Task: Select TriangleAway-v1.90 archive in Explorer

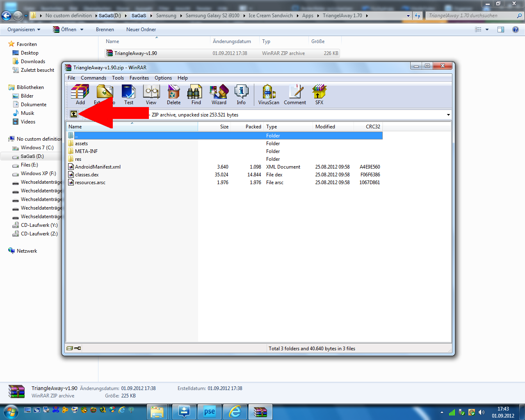Action: 222,53
